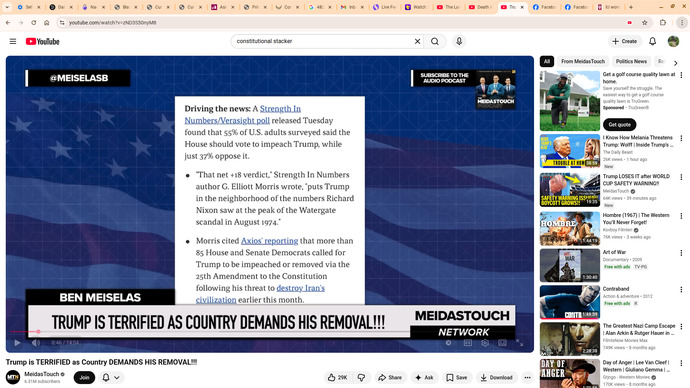Open more actions ellipsis below video
The width and height of the screenshot is (690, 388).
tap(527, 377)
